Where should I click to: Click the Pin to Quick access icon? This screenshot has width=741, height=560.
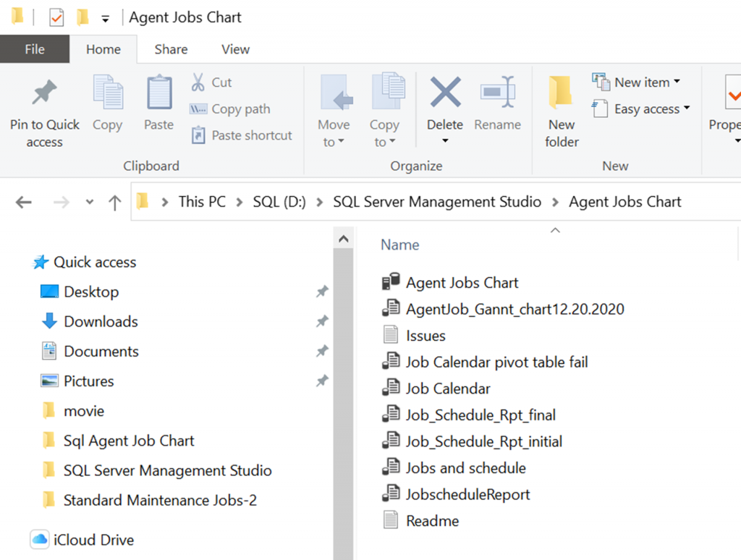coord(44,93)
